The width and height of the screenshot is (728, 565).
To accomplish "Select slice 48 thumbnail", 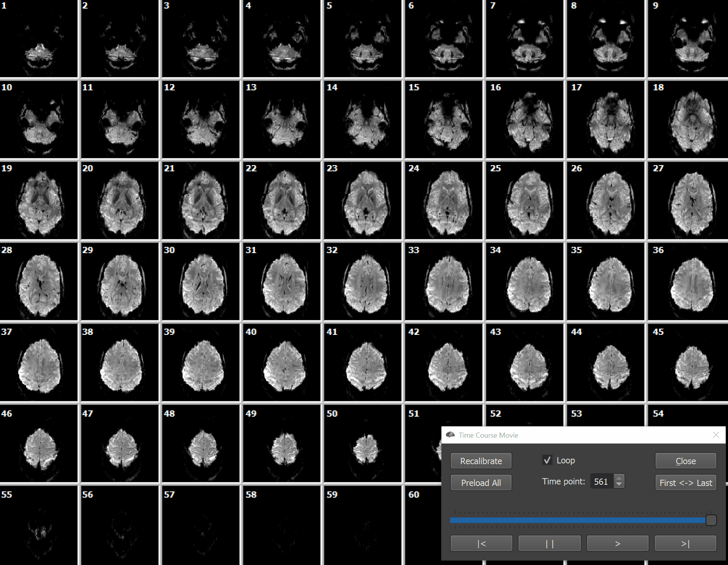I will click(x=200, y=444).
